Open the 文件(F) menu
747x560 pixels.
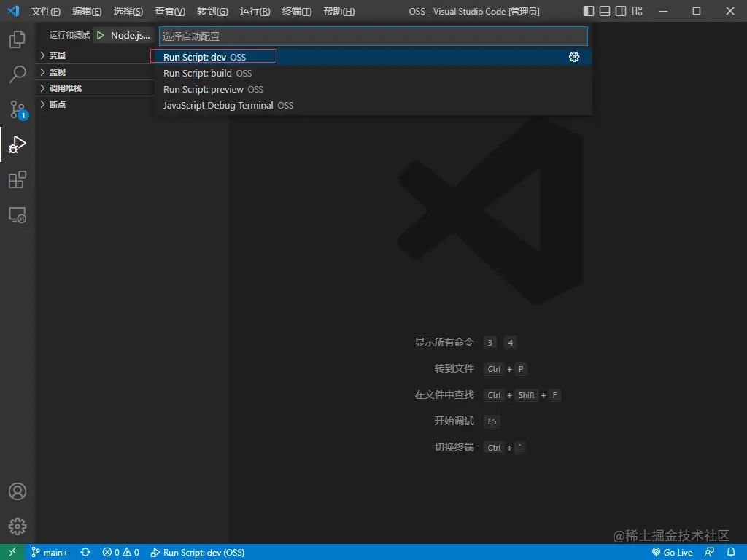point(46,11)
